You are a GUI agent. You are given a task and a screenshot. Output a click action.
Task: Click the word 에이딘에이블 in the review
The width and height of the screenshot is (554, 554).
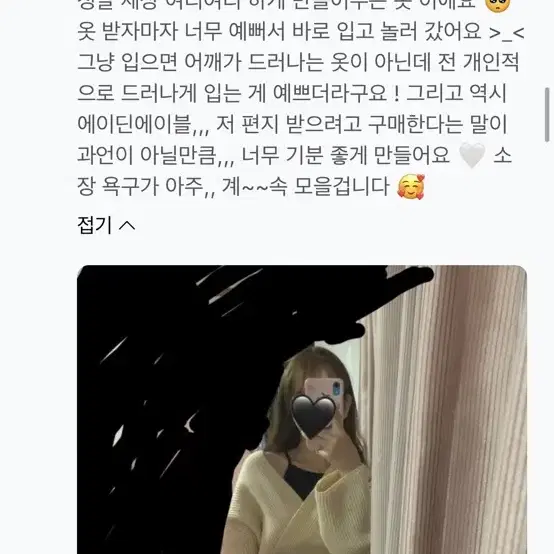click(134, 125)
